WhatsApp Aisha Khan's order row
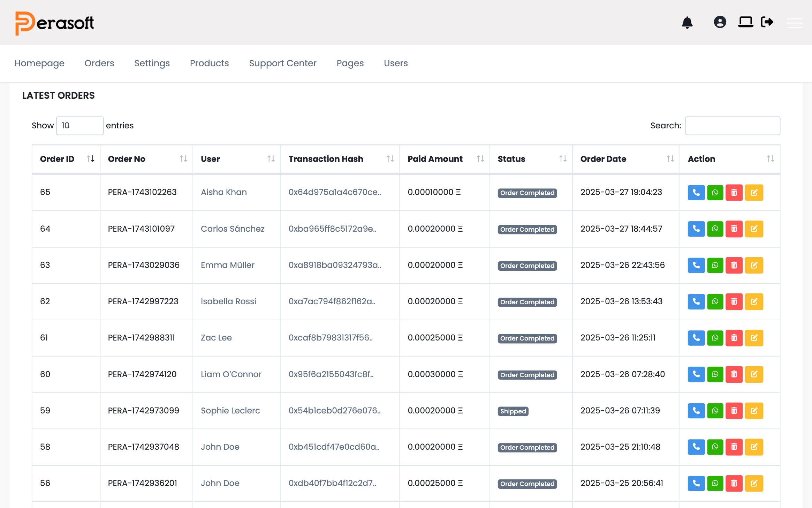812x508 pixels. (715, 193)
